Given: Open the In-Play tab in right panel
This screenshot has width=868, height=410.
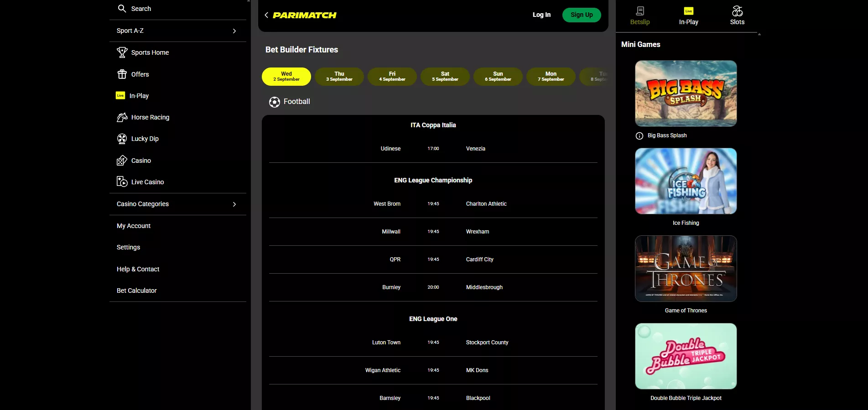Looking at the screenshot, I should 689,16.
